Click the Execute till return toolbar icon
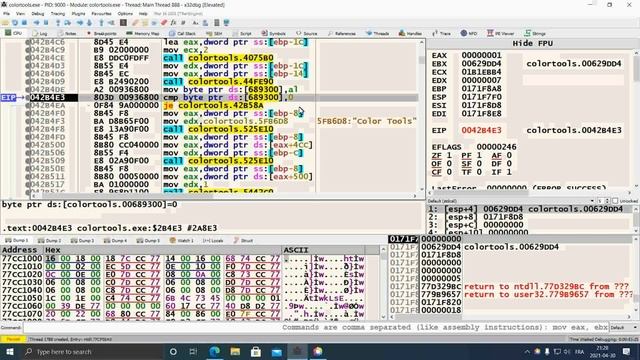 (101, 23)
